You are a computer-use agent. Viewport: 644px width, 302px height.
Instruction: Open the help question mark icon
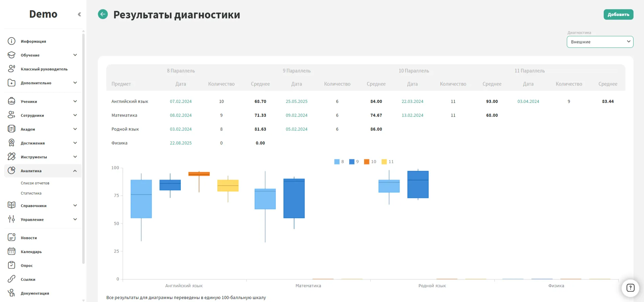tap(630, 288)
